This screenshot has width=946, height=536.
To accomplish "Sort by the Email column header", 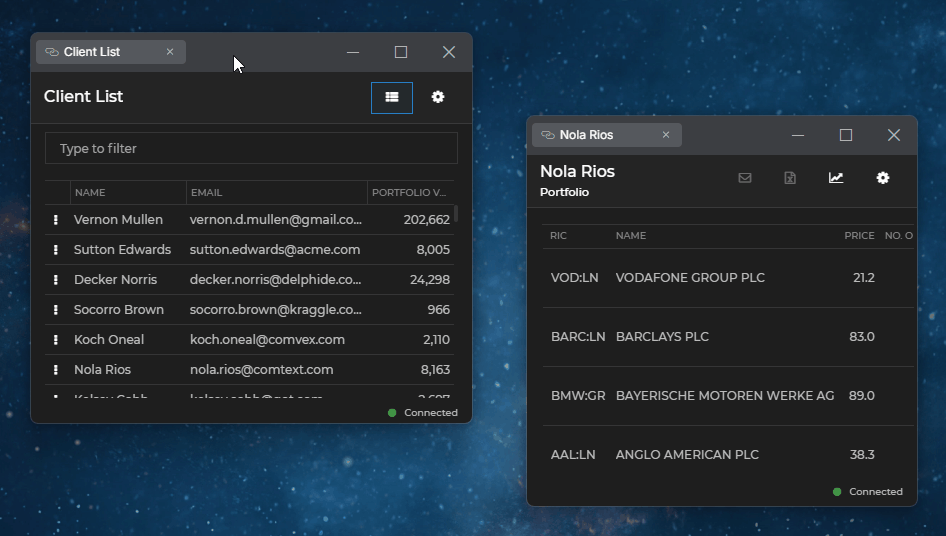I will 207,193.
